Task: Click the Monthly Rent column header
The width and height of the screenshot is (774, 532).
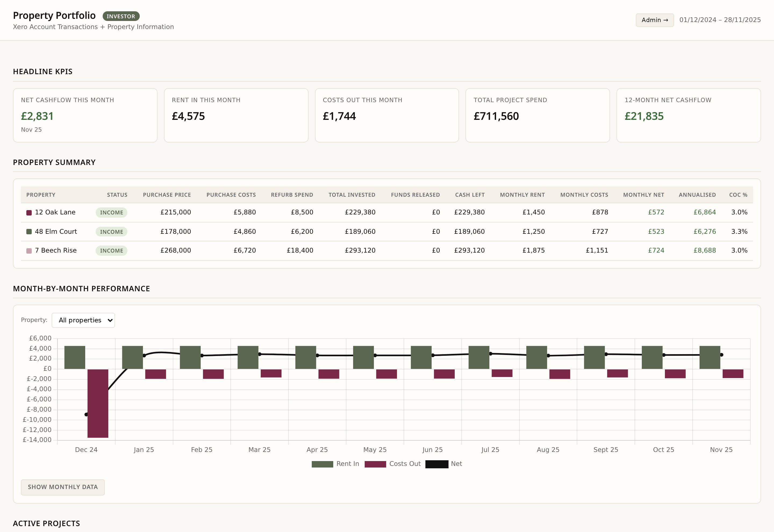Action: click(x=522, y=195)
